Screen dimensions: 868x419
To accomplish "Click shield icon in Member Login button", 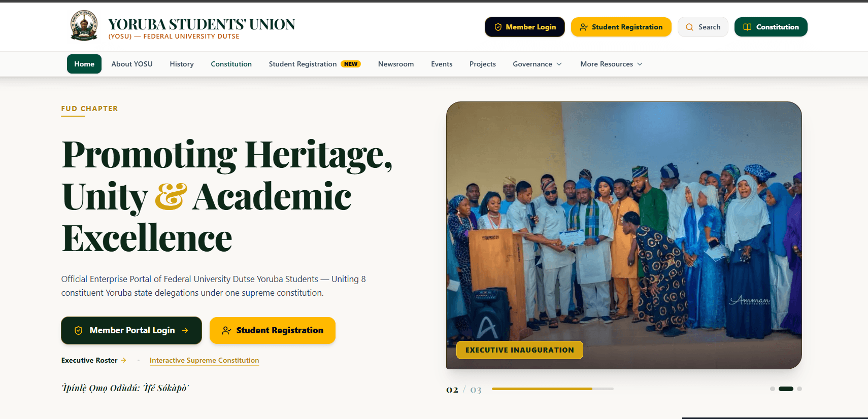I will pyautogui.click(x=498, y=27).
